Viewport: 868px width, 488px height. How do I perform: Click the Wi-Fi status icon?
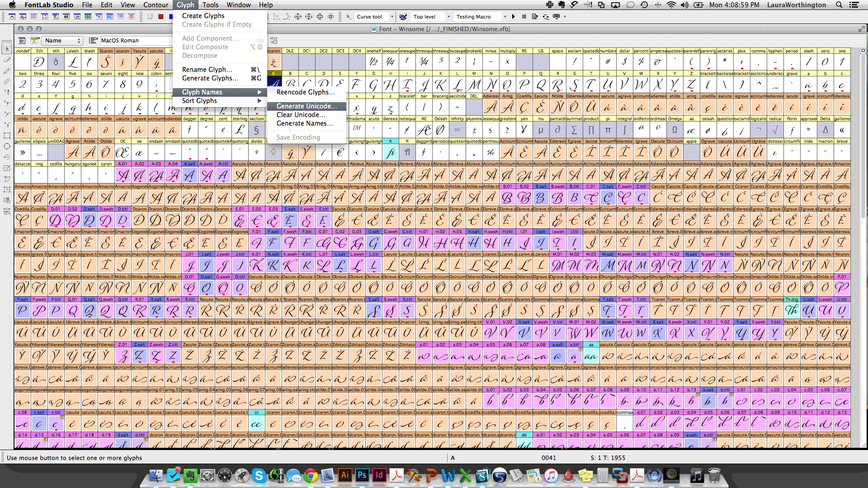click(x=671, y=5)
